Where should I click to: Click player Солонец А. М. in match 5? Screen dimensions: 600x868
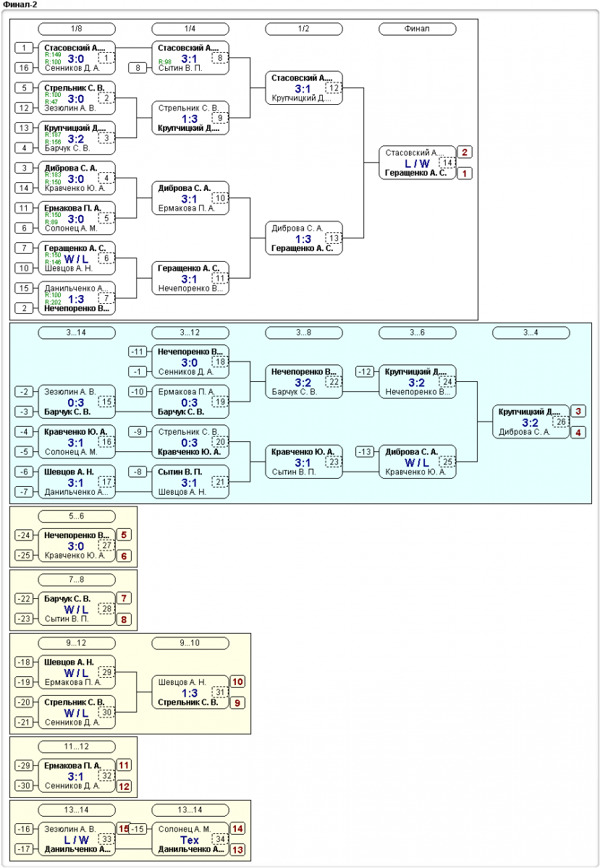coord(70,228)
